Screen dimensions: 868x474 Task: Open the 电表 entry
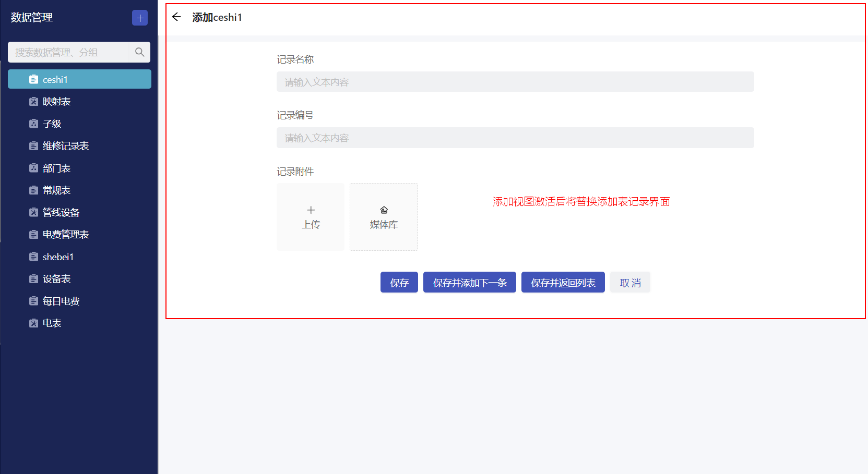(79, 323)
